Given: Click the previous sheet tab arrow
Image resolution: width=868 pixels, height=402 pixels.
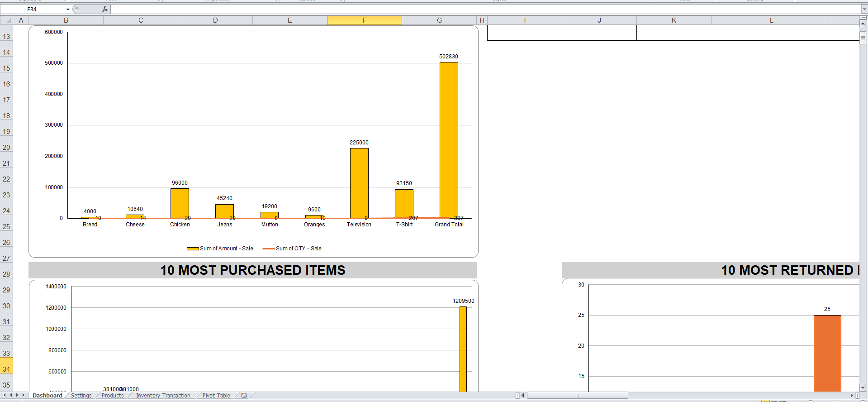Looking at the screenshot, I should coord(11,395).
